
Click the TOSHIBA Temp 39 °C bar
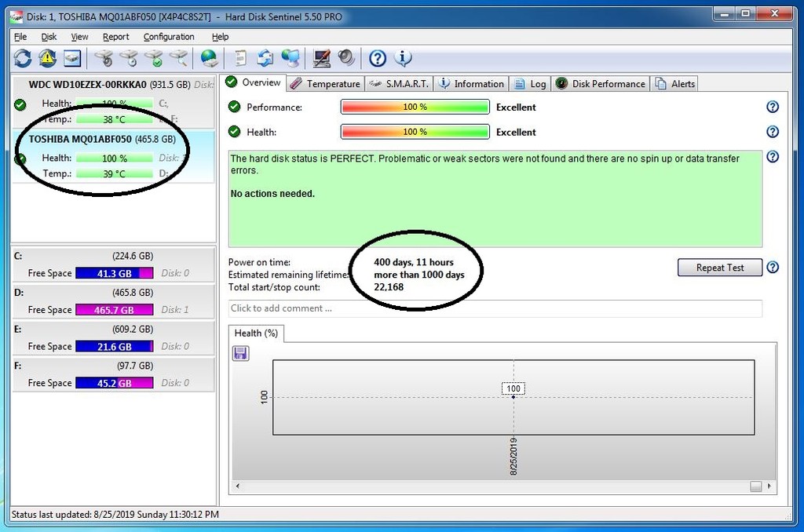[115, 173]
